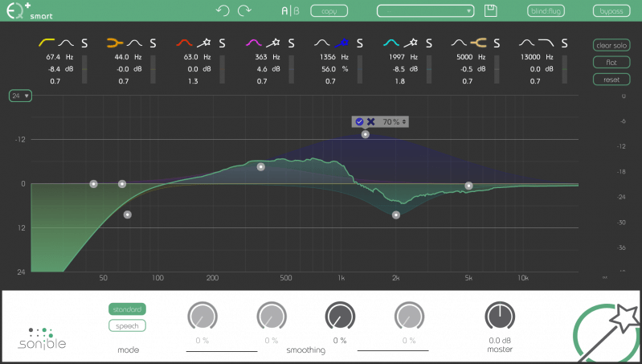Click the undo arrow icon
642x364 pixels.
pyautogui.click(x=223, y=10)
